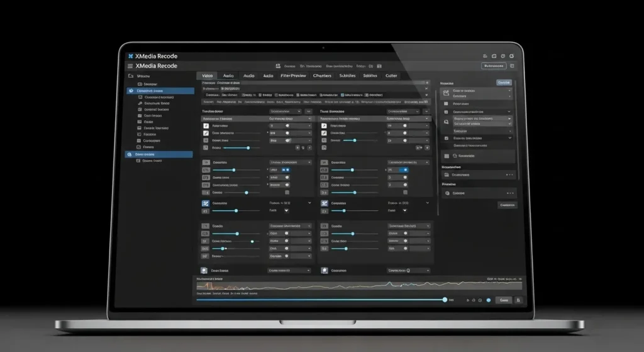Open the Chapters tab

[x=322, y=76]
